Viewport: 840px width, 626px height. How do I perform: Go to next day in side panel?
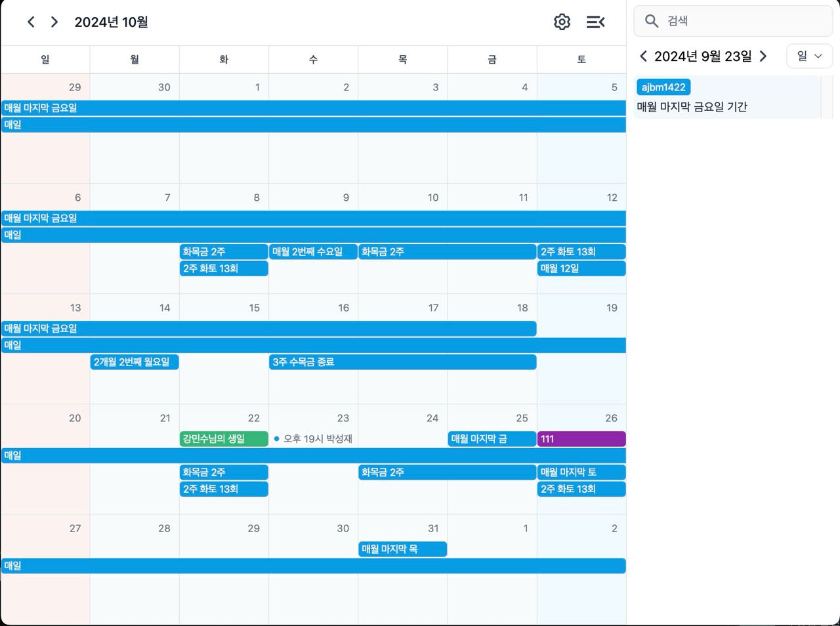(x=763, y=56)
